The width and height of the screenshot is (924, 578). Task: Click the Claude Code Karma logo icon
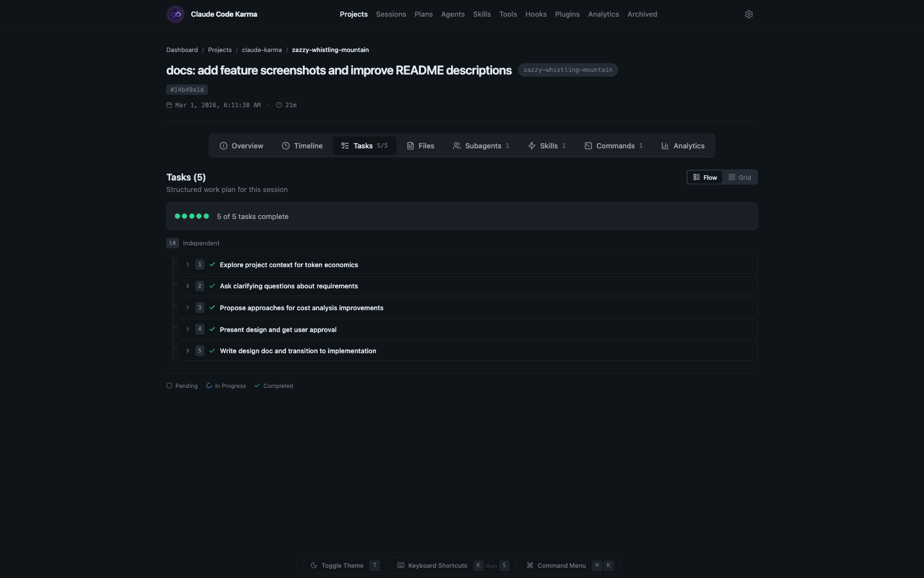[x=175, y=14]
